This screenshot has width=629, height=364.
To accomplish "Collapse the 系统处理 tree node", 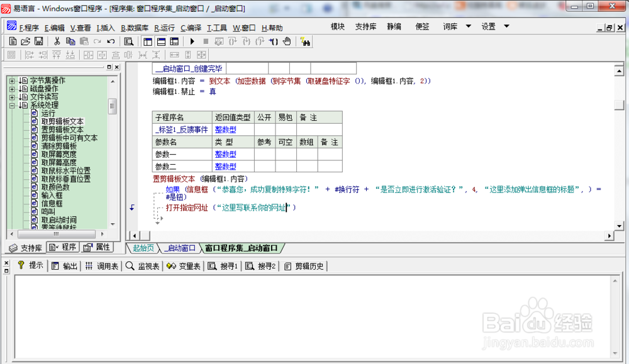I will (12, 106).
